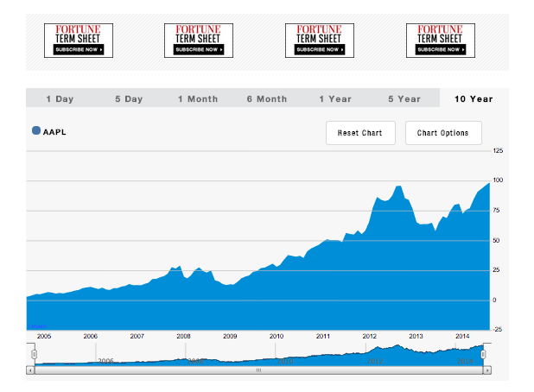Choose the 10 Year tab
The width and height of the screenshot is (534, 392).
pos(474,99)
